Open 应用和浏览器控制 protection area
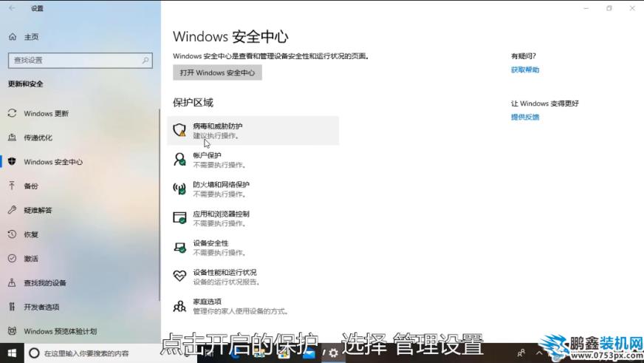The width and height of the screenshot is (644, 363). pos(253,218)
